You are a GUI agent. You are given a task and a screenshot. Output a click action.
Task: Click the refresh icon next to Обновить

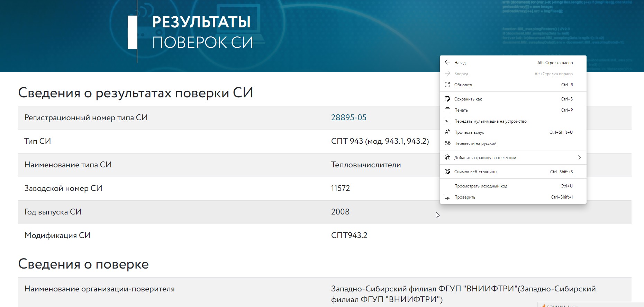(447, 85)
